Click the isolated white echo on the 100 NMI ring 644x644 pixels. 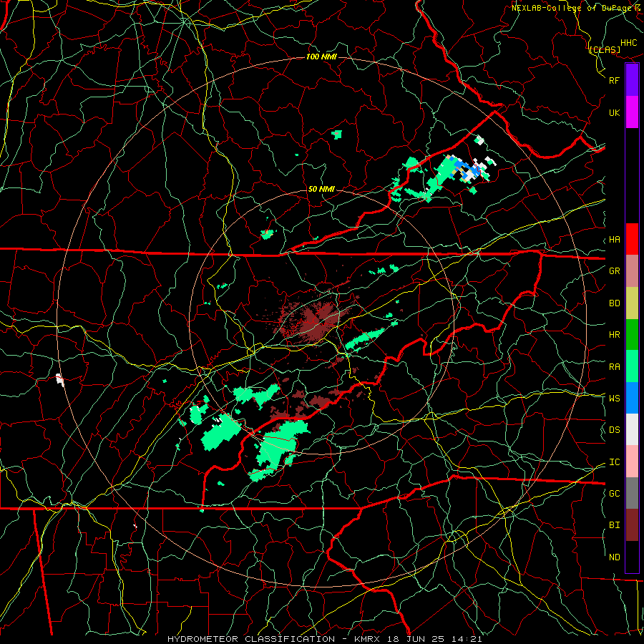(60, 380)
